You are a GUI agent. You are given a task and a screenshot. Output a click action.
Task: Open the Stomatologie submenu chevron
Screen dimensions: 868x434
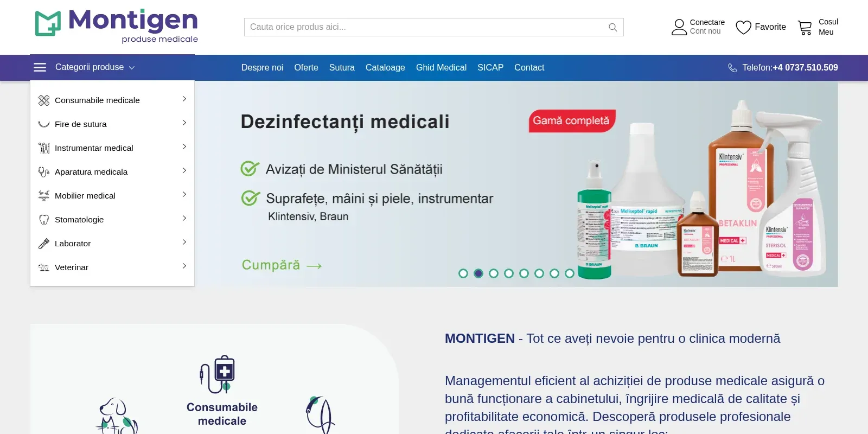[184, 218]
